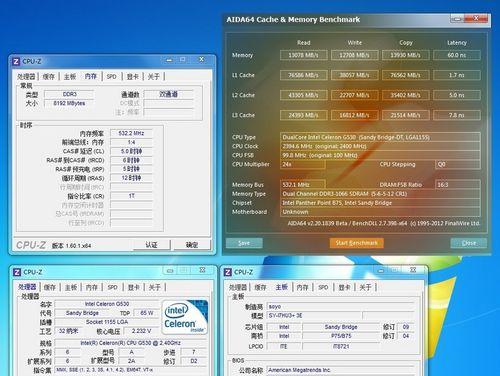This screenshot has width=500, height=376.
Task: Click manufacturer field soyo in mainboard window
Action: click(340, 306)
